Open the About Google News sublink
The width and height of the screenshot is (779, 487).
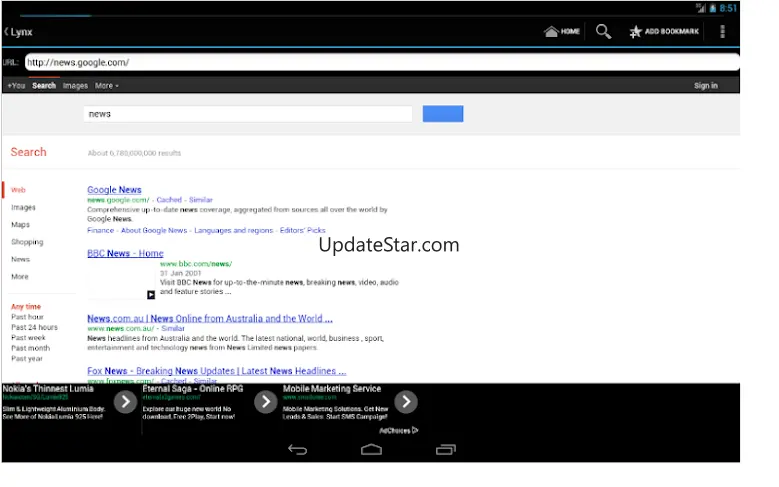click(x=154, y=231)
